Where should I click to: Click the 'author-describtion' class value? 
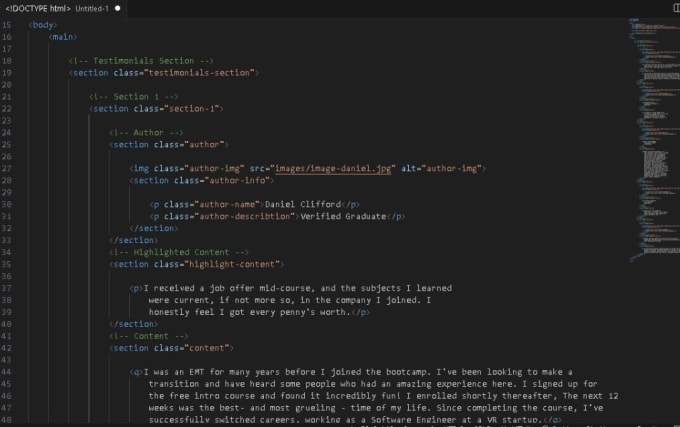click(x=245, y=217)
